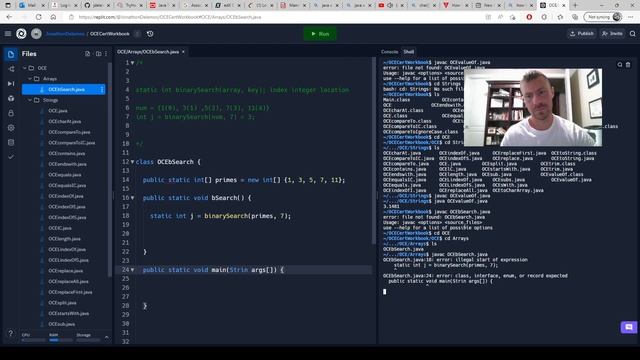Open the owner username link in header
The height and width of the screenshot is (360, 640).
pyautogui.click(x=65, y=34)
